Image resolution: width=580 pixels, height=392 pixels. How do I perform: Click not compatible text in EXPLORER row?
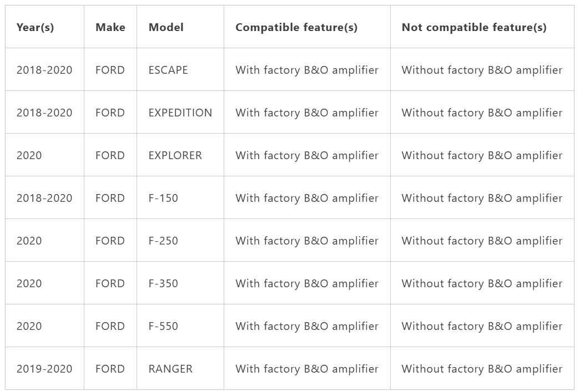tap(482, 156)
